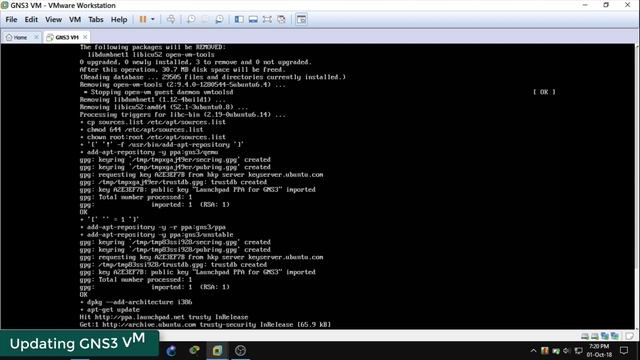Switch to the Home tab
This screenshot has width=640, height=360.
[x=17, y=37]
